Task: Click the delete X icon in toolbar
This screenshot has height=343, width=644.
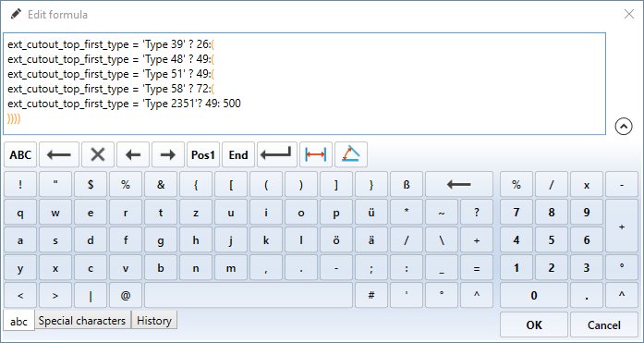Action: coord(98,154)
